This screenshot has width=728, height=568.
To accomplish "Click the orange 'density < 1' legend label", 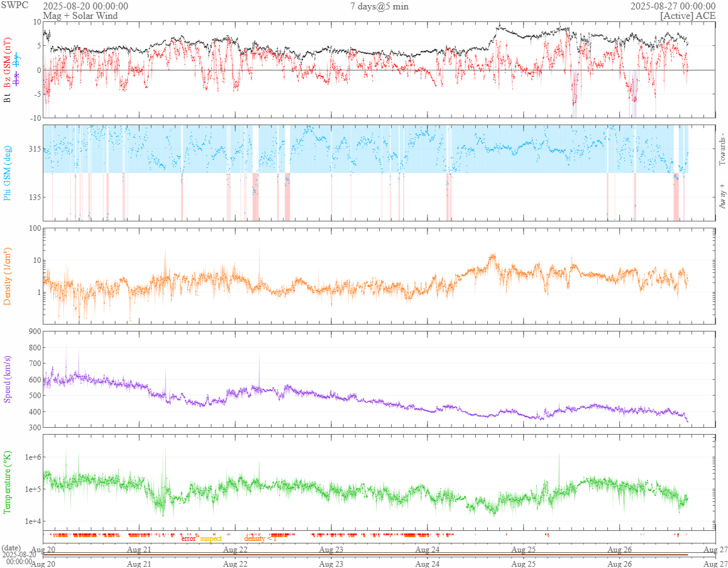I will click(260, 538).
